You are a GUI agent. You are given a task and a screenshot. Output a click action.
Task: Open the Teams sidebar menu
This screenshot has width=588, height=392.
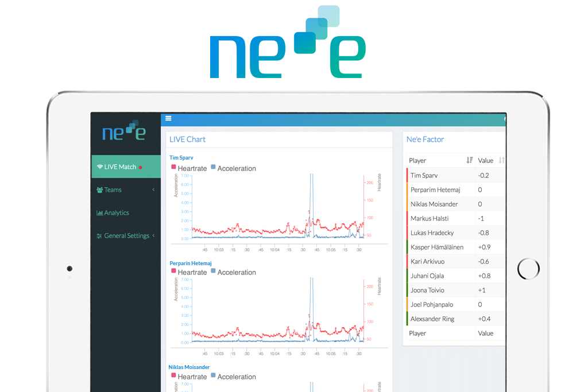pos(126,190)
